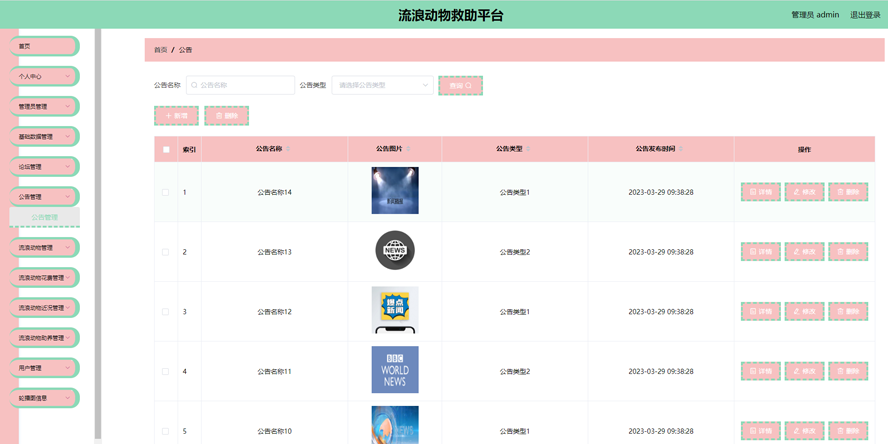
Task: Open the stage lights thumbnail for 公告名称14
Action: click(x=395, y=190)
